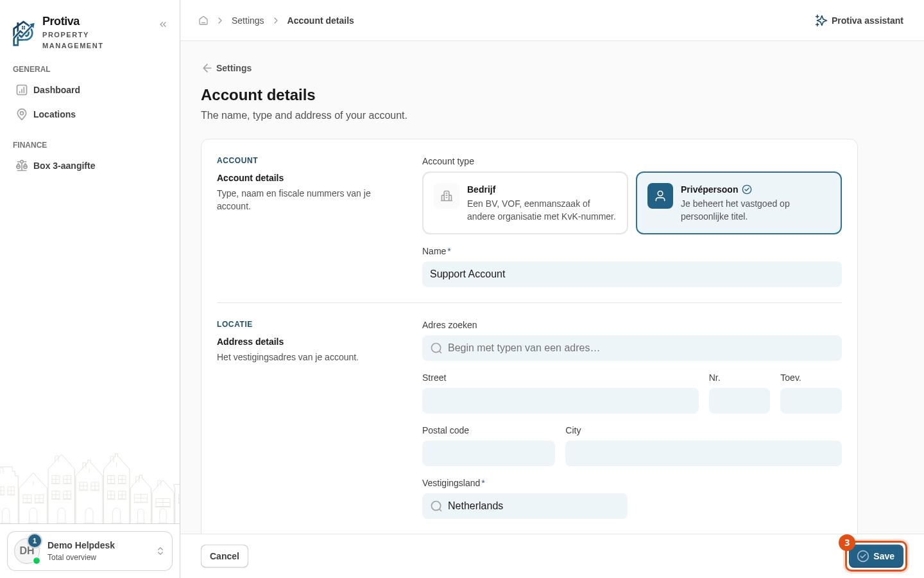Click the Name input field
The height and width of the screenshot is (578, 924).
[x=632, y=274]
